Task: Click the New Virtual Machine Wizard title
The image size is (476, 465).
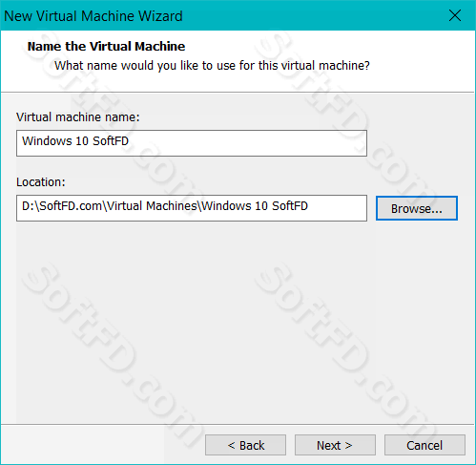Action: (93, 16)
